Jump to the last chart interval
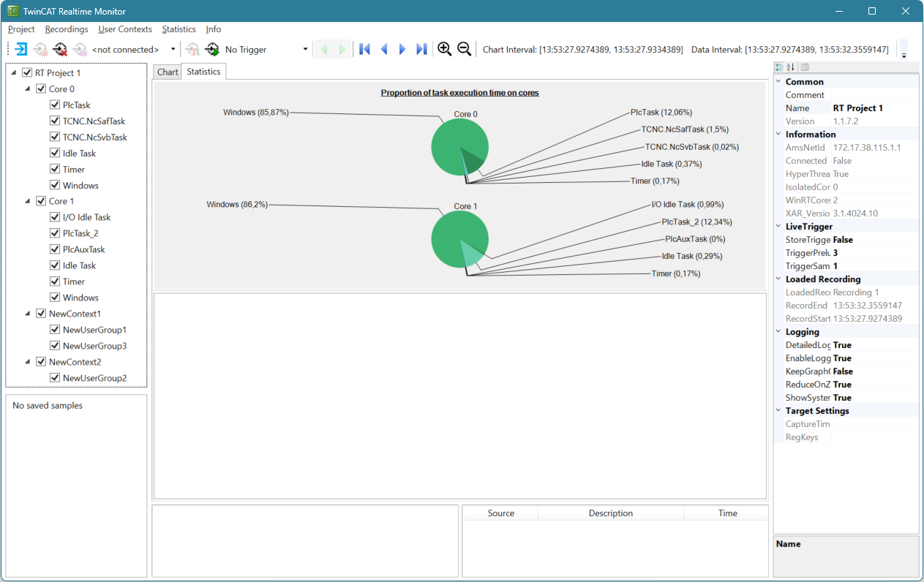The width and height of the screenshot is (924, 582). tap(421, 49)
